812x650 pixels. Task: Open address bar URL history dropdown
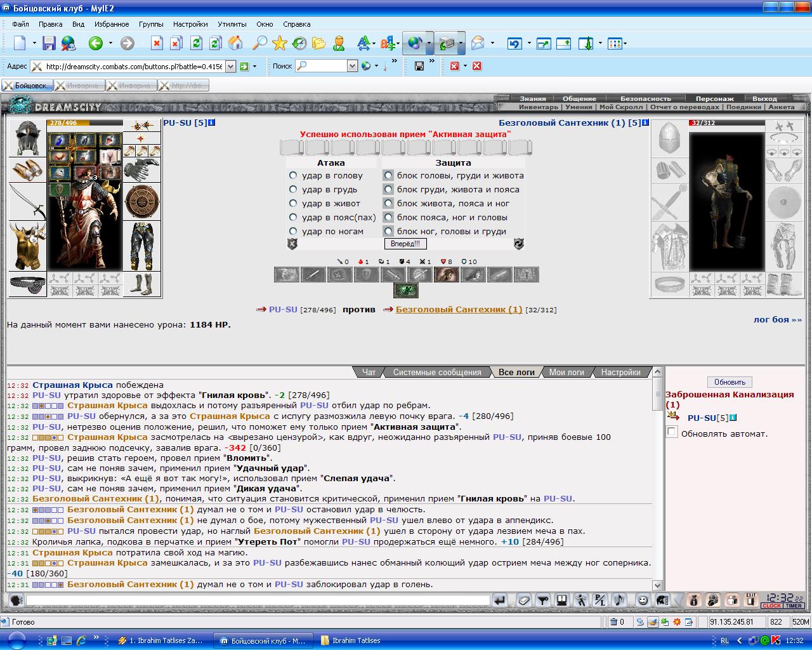pyautogui.click(x=230, y=66)
